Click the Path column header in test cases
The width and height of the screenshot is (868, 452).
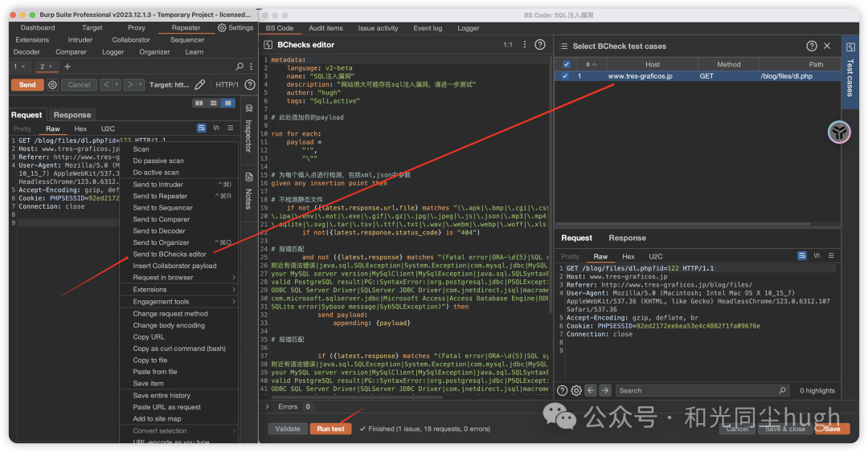click(x=816, y=64)
